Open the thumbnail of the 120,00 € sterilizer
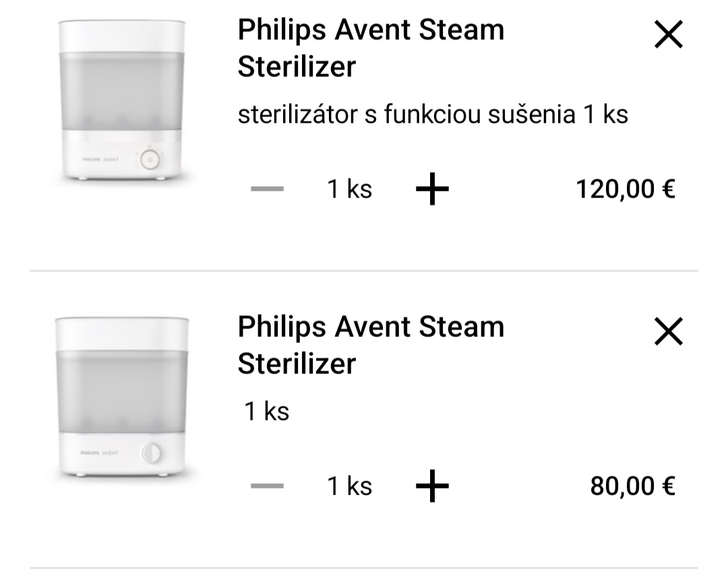Viewport: 728px width, 574px height. [x=121, y=100]
